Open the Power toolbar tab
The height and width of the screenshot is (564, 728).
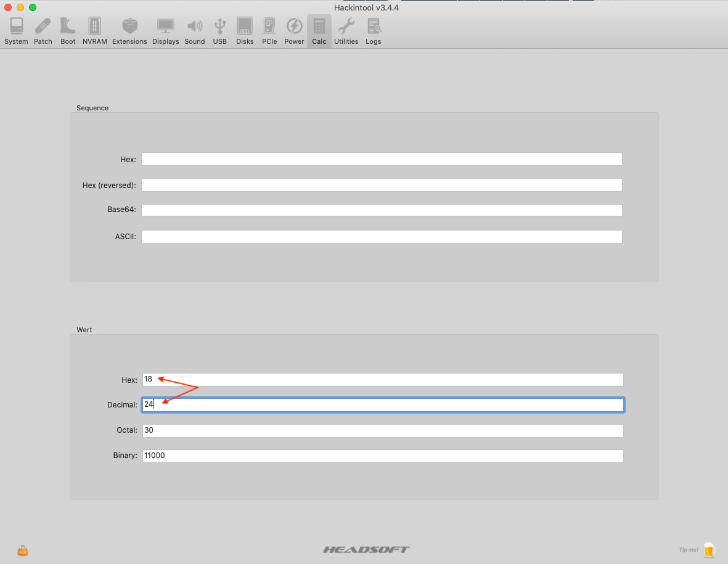point(294,31)
